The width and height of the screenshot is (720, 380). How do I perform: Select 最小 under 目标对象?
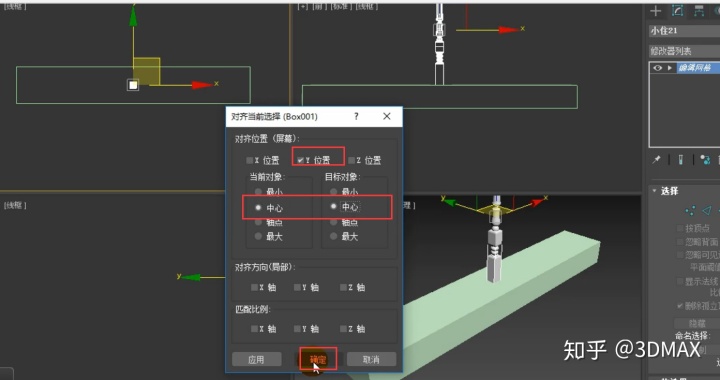point(333,191)
